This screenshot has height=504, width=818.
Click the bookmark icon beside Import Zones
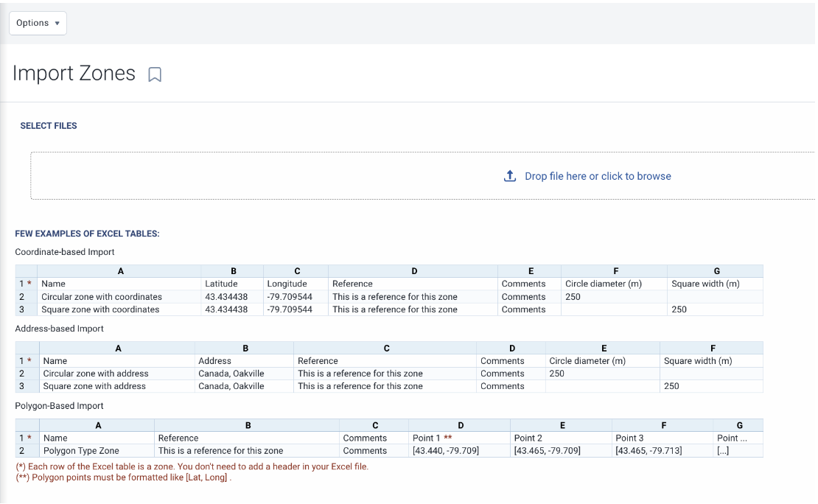155,74
